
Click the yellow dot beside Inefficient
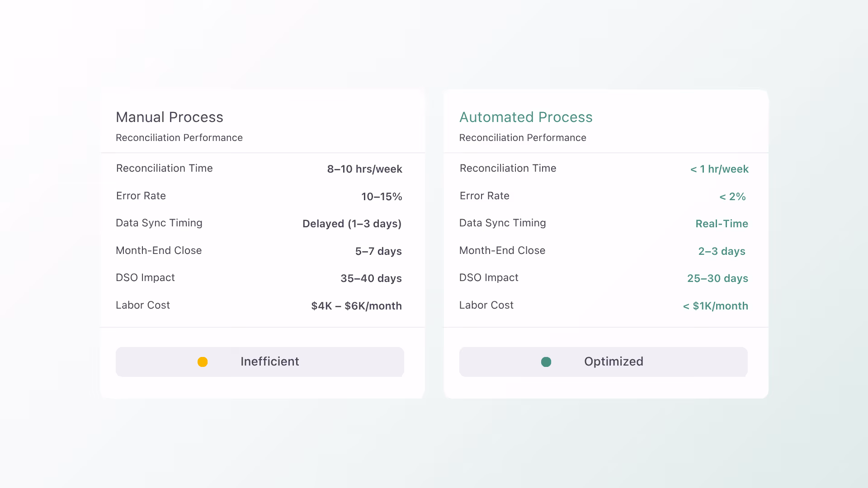point(203,362)
